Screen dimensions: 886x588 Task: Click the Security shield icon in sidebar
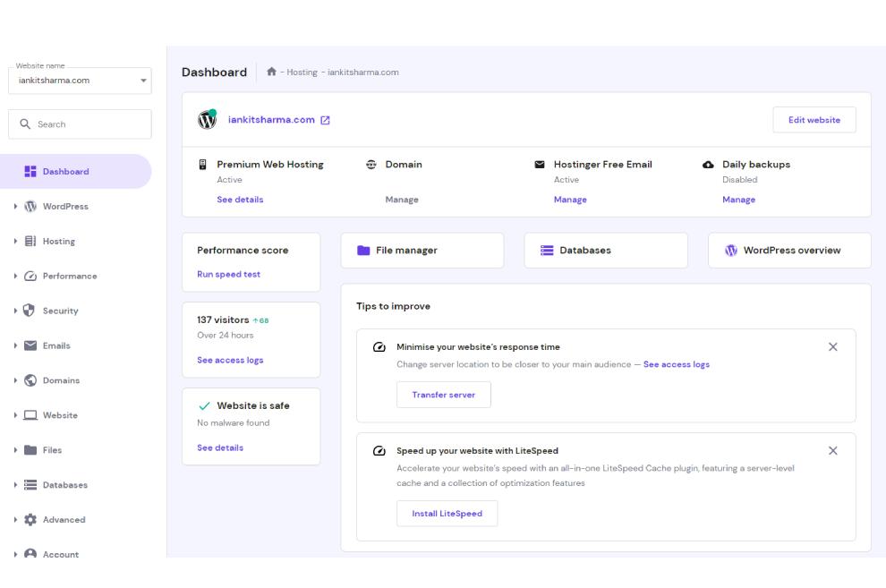pyautogui.click(x=29, y=310)
